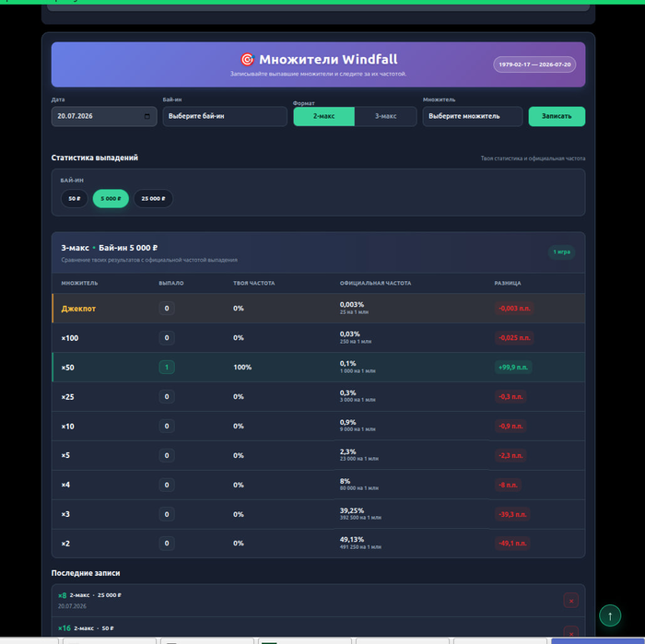Select the 2-макс format toggle
This screenshot has height=644, width=645.
coord(323,116)
